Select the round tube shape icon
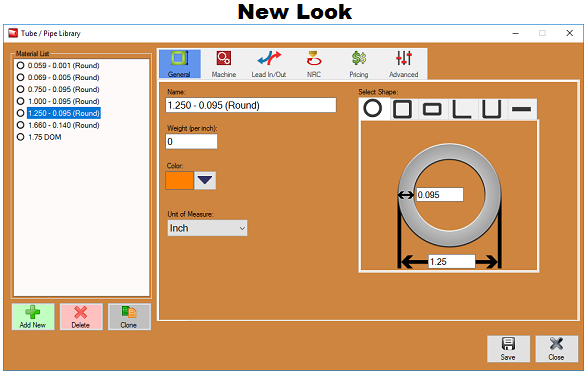Viewport: 588px width, 376px height. coord(372,109)
